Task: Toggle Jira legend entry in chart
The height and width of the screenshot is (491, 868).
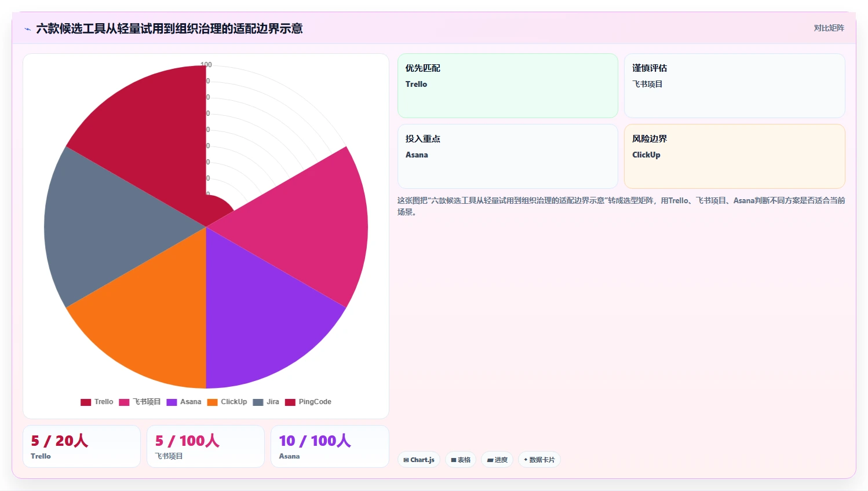Action: pyautogui.click(x=266, y=402)
